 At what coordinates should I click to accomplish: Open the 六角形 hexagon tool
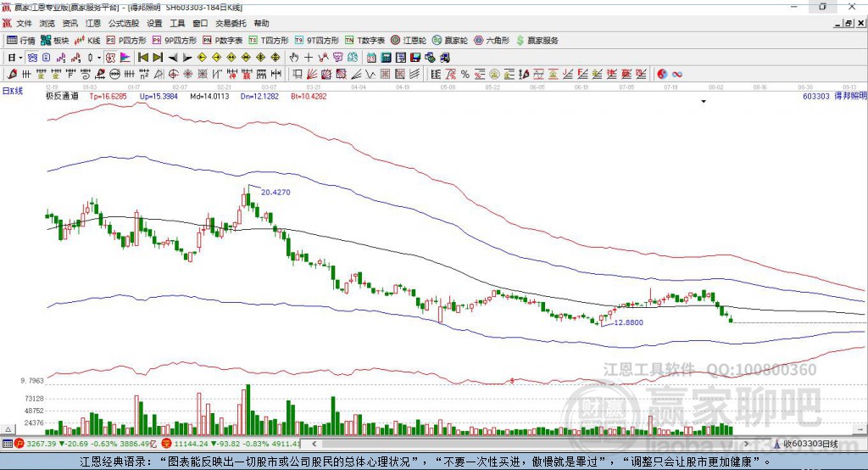pyautogui.click(x=492, y=41)
